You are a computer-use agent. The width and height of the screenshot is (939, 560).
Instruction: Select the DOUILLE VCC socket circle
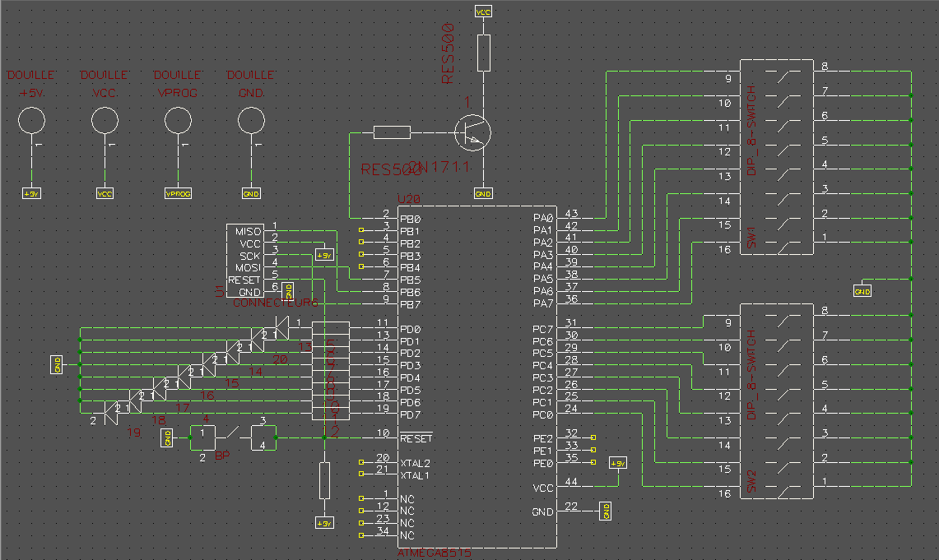point(105,121)
